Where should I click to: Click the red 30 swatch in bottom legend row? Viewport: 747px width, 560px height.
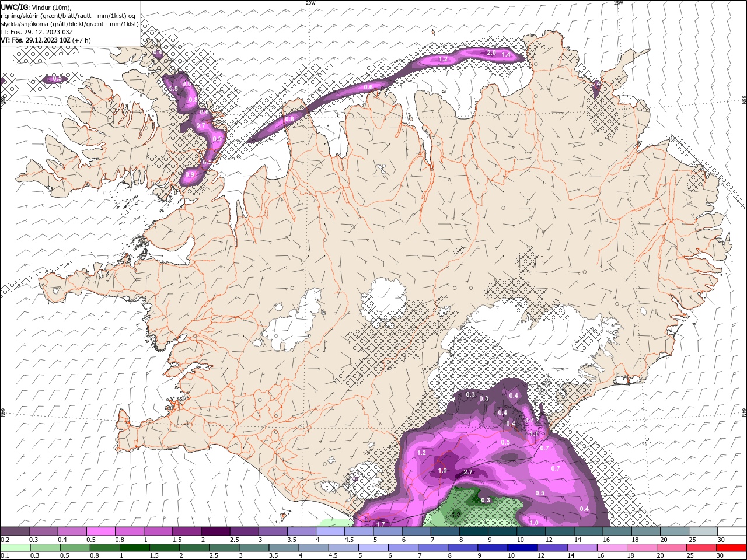click(x=732, y=548)
